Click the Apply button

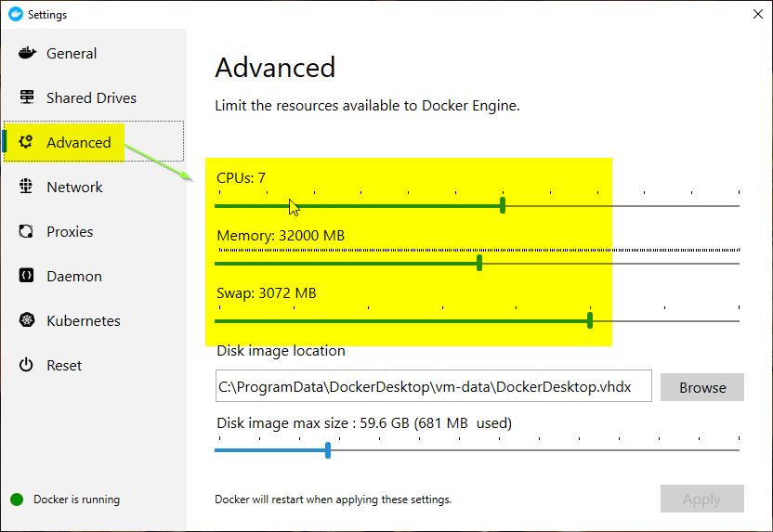point(701,500)
